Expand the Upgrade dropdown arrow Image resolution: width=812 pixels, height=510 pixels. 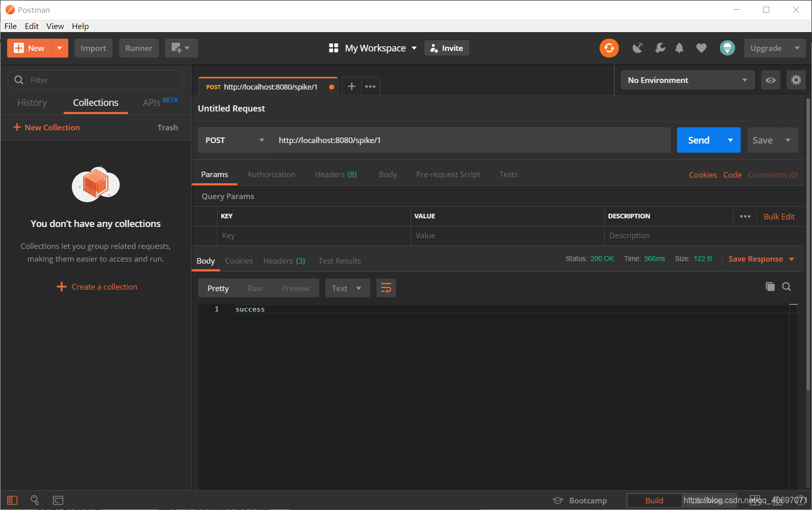pyautogui.click(x=797, y=48)
